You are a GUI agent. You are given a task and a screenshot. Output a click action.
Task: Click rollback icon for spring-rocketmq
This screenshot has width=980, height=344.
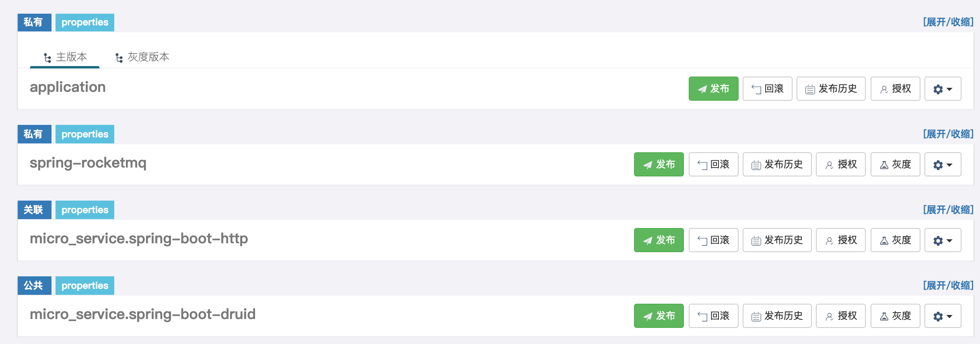(702, 165)
